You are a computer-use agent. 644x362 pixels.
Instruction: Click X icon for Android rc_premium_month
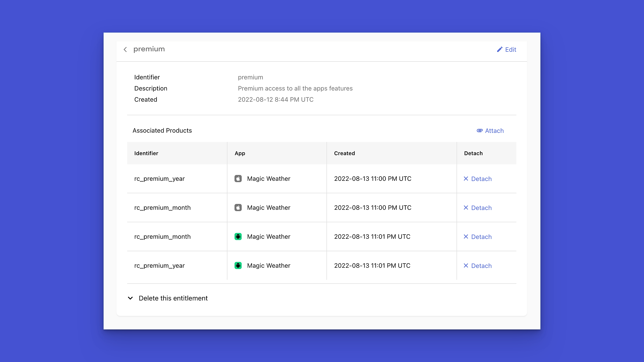click(x=466, y=237)
